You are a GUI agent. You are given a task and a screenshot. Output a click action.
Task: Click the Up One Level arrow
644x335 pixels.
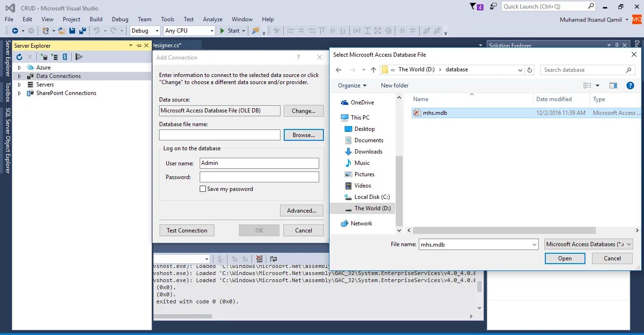[x=373, y=70]
